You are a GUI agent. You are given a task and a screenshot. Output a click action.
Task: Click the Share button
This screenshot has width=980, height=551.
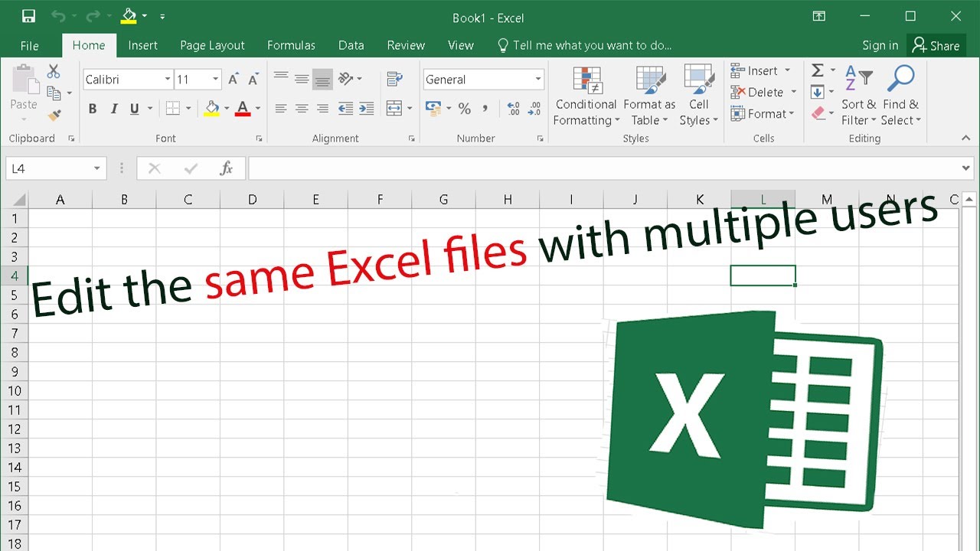coord(936,45)
